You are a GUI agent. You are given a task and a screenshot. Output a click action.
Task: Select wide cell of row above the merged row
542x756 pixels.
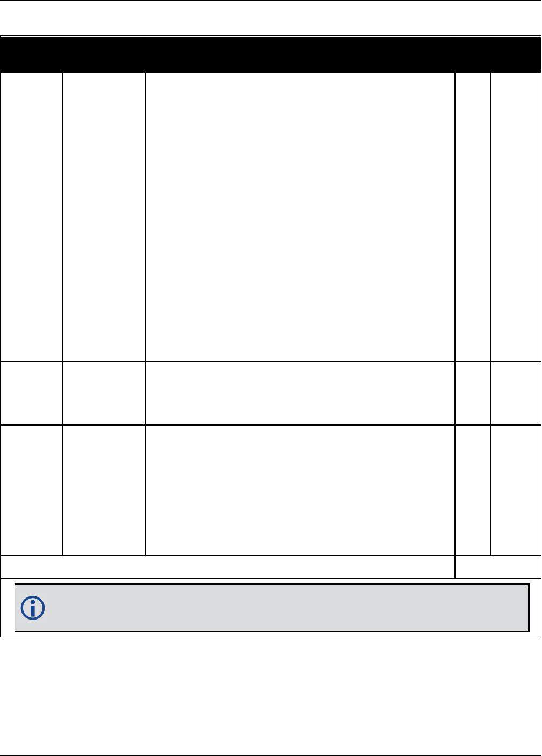tap(300, 491)
